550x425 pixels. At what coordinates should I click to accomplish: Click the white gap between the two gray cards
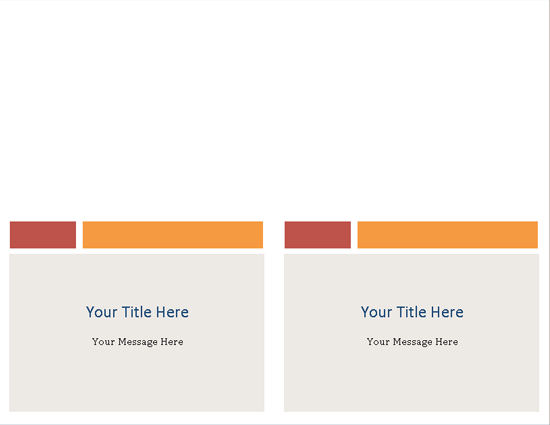click(x=274, y=332)
